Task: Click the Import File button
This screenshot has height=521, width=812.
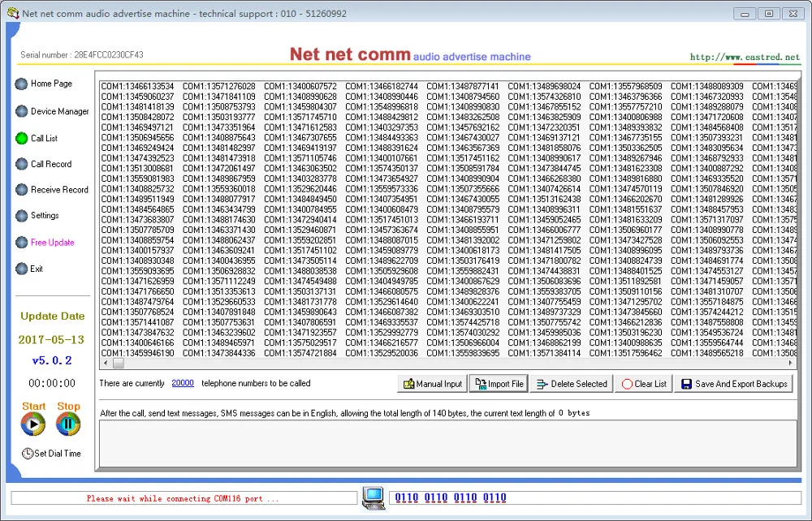Action: point(499,384)
